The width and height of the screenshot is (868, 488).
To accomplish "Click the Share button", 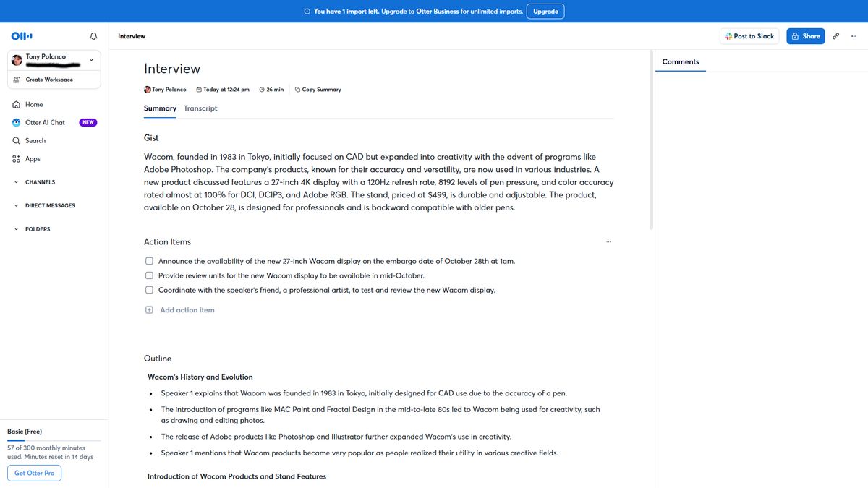I will [805, 36].
